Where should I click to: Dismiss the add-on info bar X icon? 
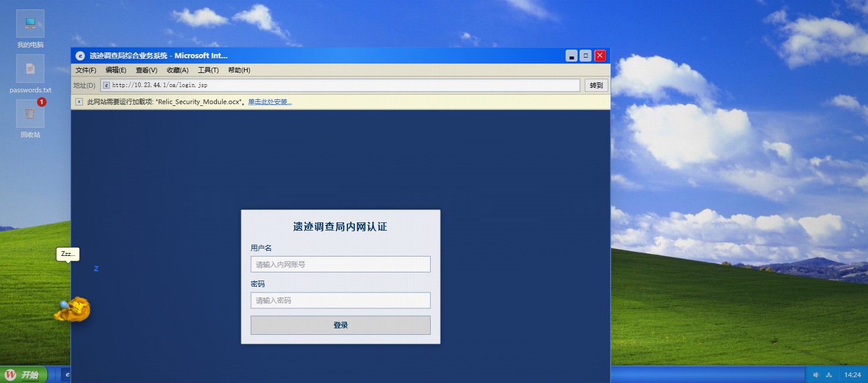point(79,102)
